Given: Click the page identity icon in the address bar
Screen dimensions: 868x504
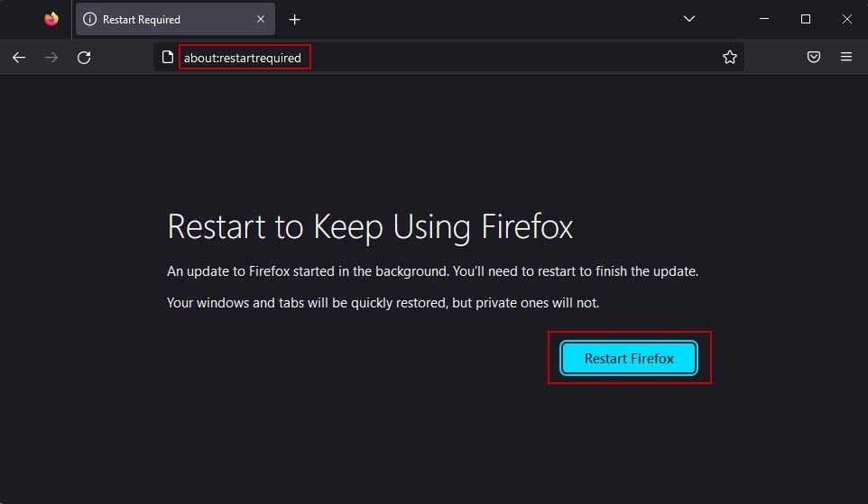Looking at the screenshot, I should coord(168,57).
